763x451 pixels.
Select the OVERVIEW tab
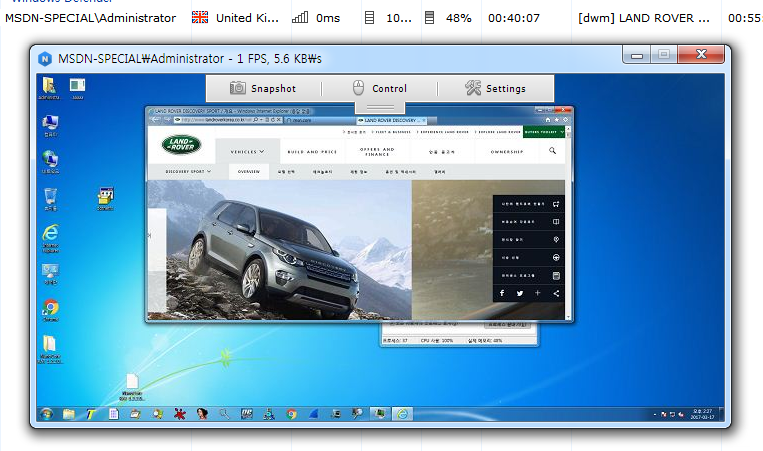pyautogui.click(x=249, y=172)
